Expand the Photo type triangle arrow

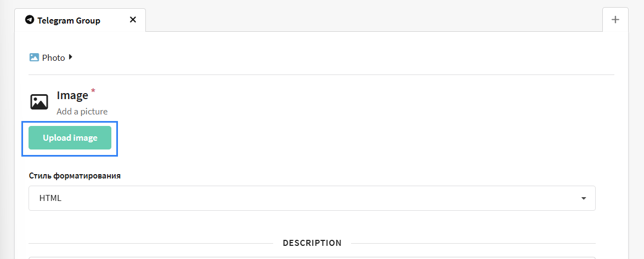[71, 57]
